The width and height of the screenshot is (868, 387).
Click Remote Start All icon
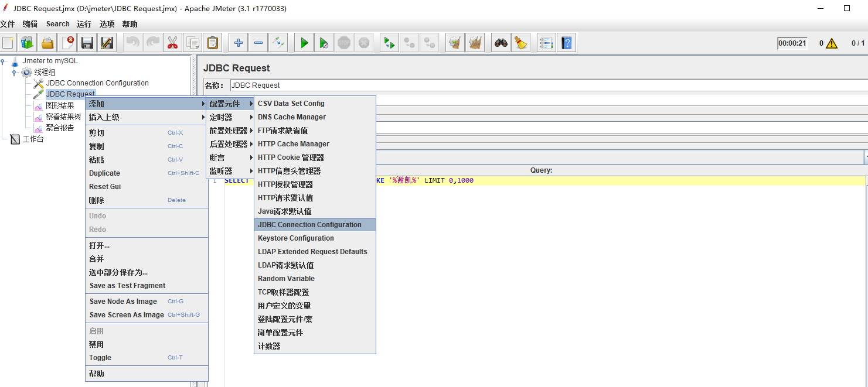tap(389, 43)
